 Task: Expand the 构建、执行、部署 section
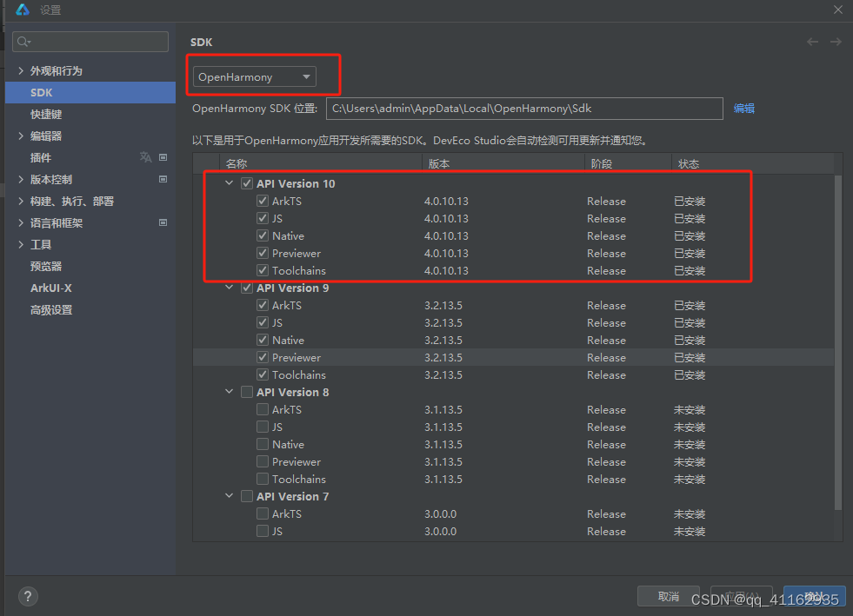21,202
